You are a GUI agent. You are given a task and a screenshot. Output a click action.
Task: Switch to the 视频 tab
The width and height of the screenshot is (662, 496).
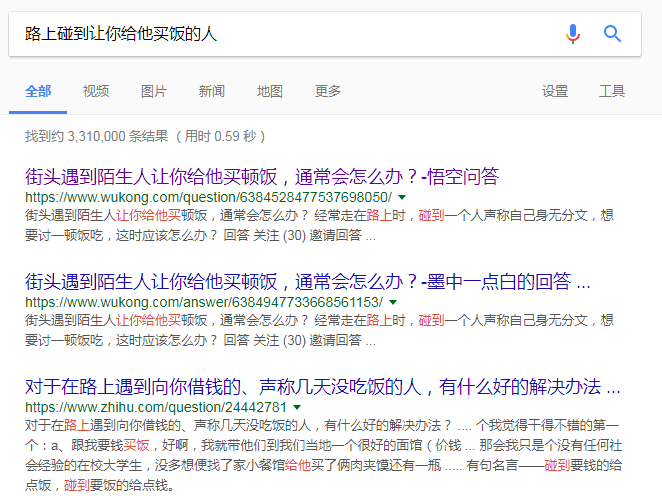tap(96, 91)
